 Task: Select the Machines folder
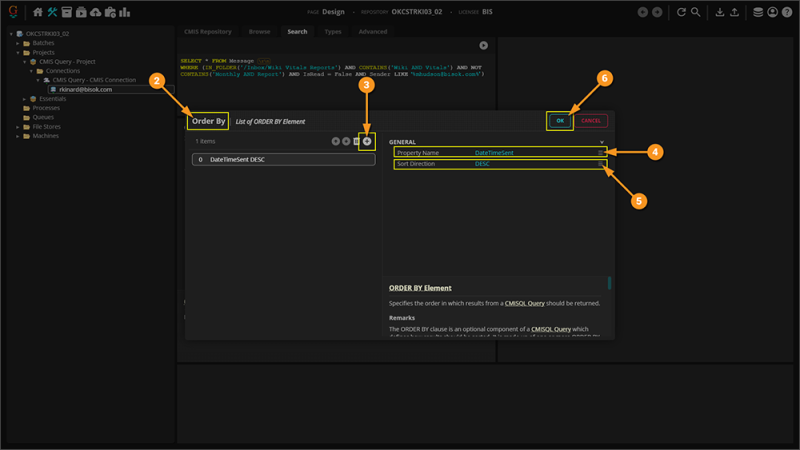pyautogui.click(x=45, y=136)
